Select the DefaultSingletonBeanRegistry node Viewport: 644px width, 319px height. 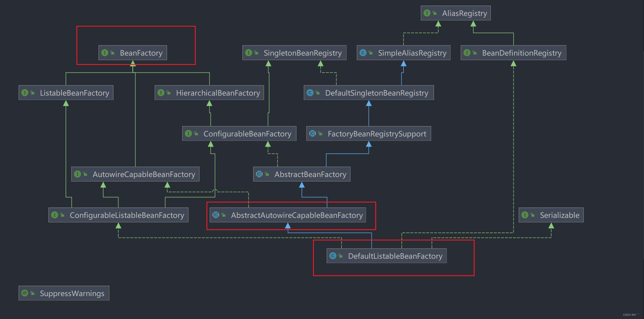[369, 93]
